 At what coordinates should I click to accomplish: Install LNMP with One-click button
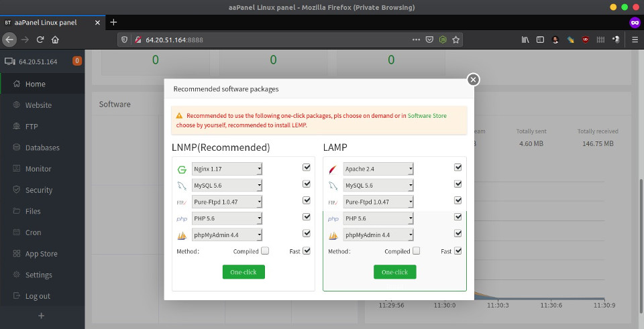tap(244, 272)
